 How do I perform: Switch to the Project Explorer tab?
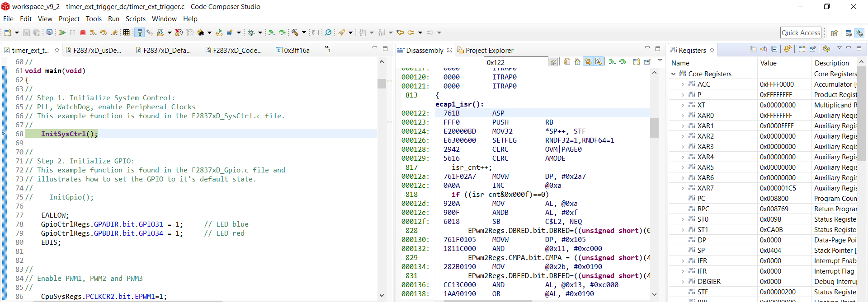click(489, 51)
